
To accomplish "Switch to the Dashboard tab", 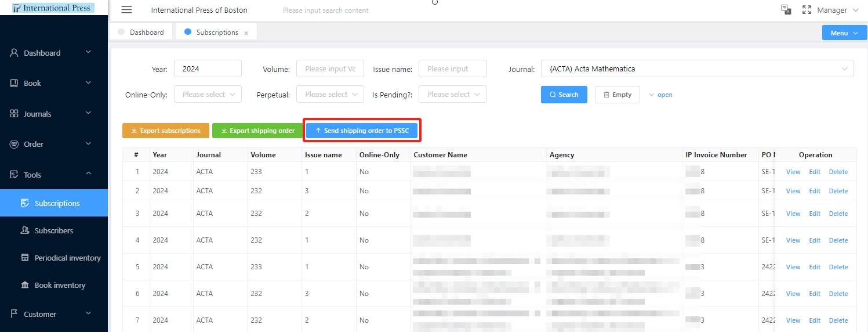I will 141,33.
